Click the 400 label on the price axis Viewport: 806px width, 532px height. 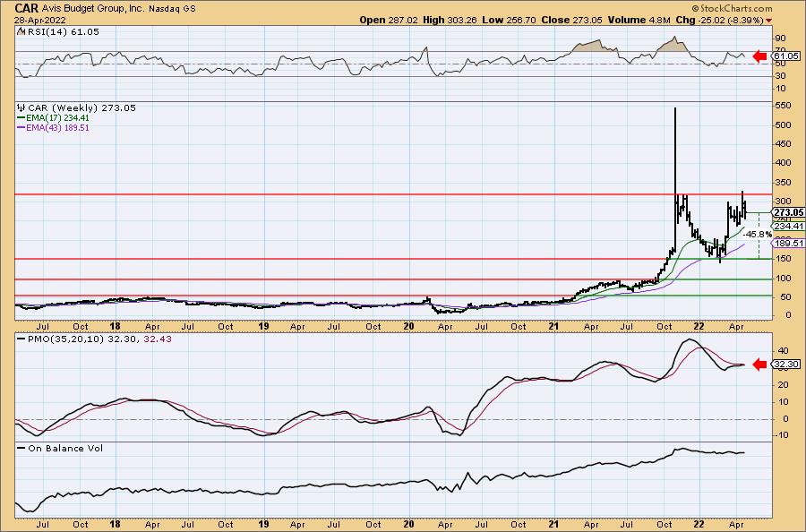pyautogui.click(x=783, y=162)
